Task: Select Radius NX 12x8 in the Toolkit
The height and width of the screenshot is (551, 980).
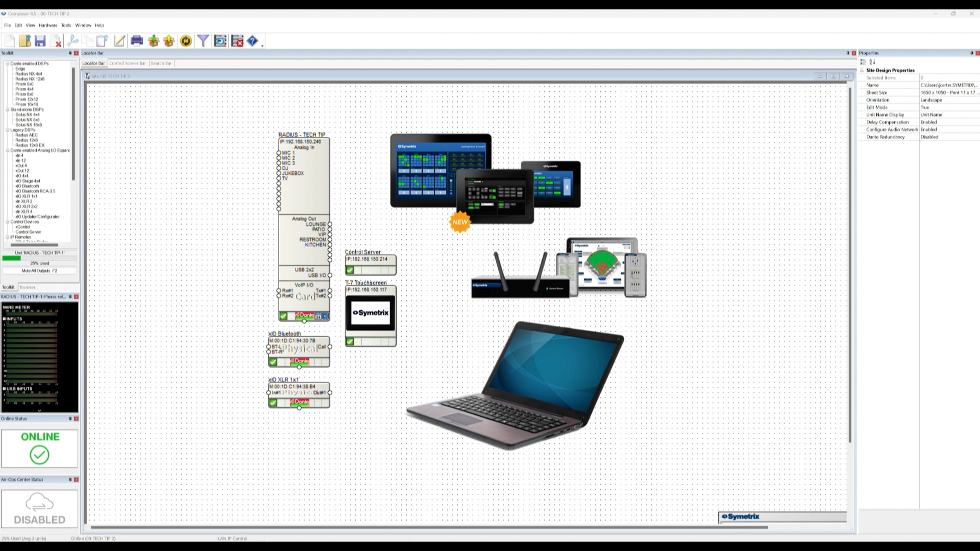Action: point(30,79)
